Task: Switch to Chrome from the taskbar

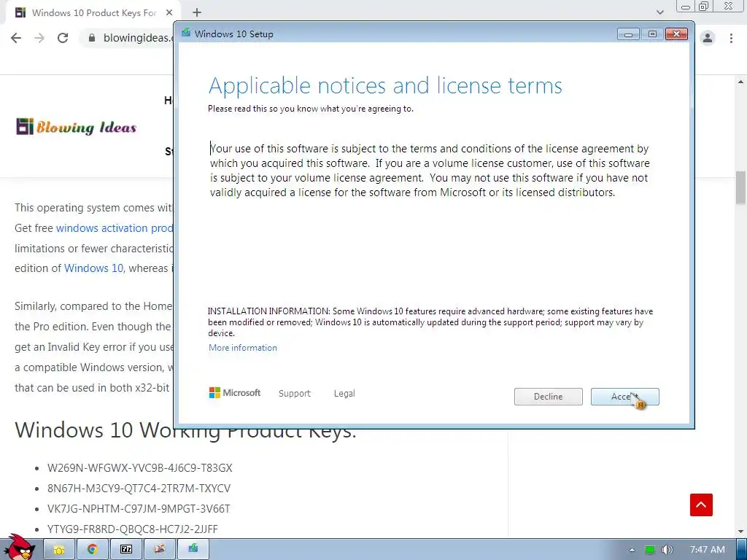Action: [93, 550]
